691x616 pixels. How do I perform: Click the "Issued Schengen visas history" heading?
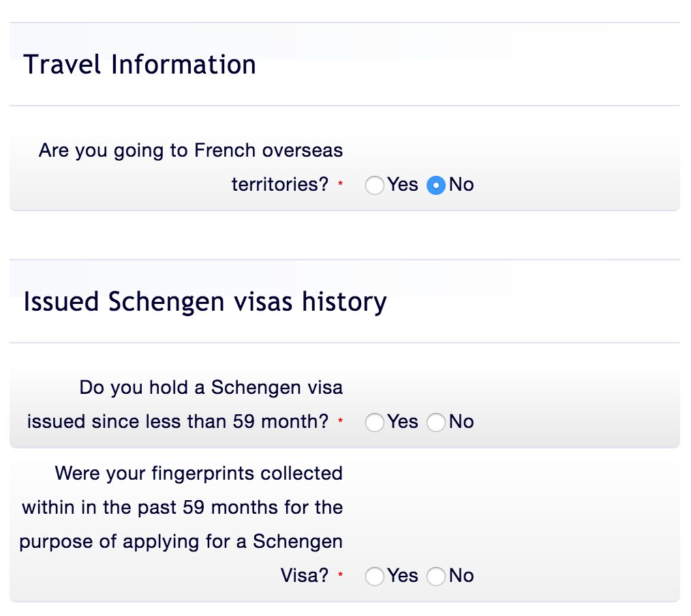[x=205, y=301]
